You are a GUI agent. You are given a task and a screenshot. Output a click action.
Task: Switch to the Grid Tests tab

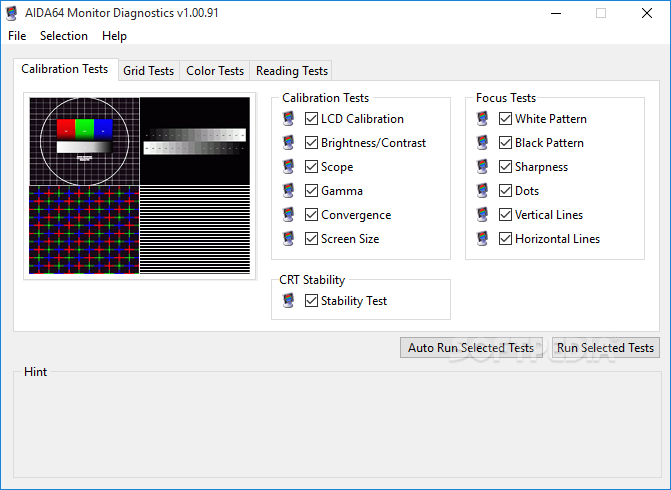pyautogui.click(x=148, y=71)
